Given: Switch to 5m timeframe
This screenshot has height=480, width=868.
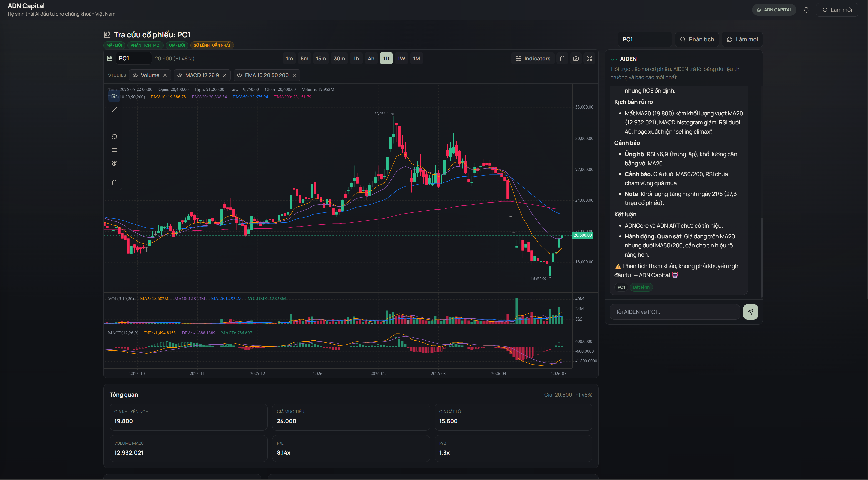Looking at the screenshot, I should [x=304, y=58].
